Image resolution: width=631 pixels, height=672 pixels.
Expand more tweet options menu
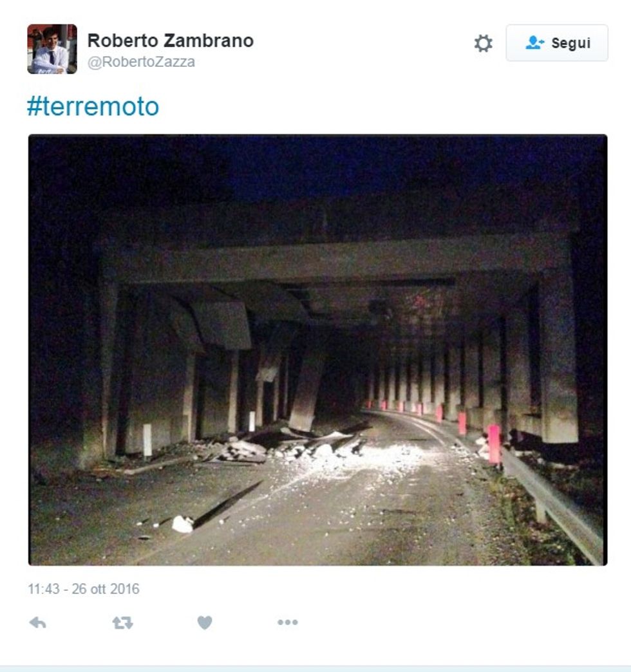click(x=288, y=622)
